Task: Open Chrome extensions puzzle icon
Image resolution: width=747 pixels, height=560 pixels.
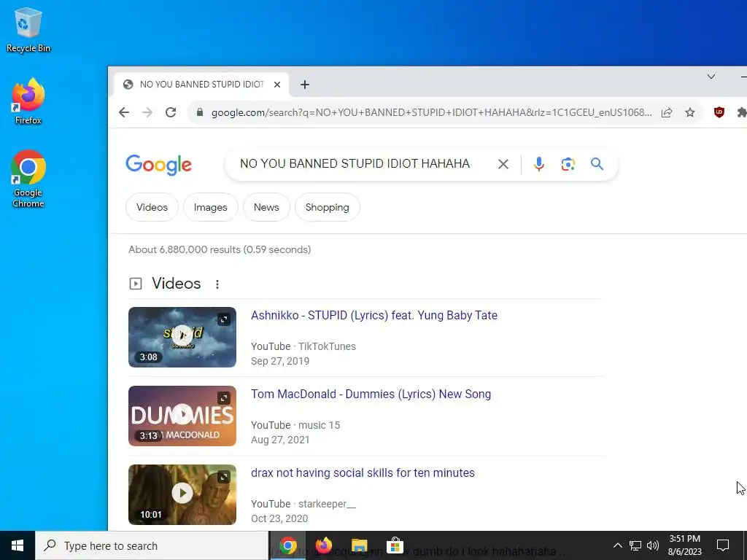Action: coord(742,112)
